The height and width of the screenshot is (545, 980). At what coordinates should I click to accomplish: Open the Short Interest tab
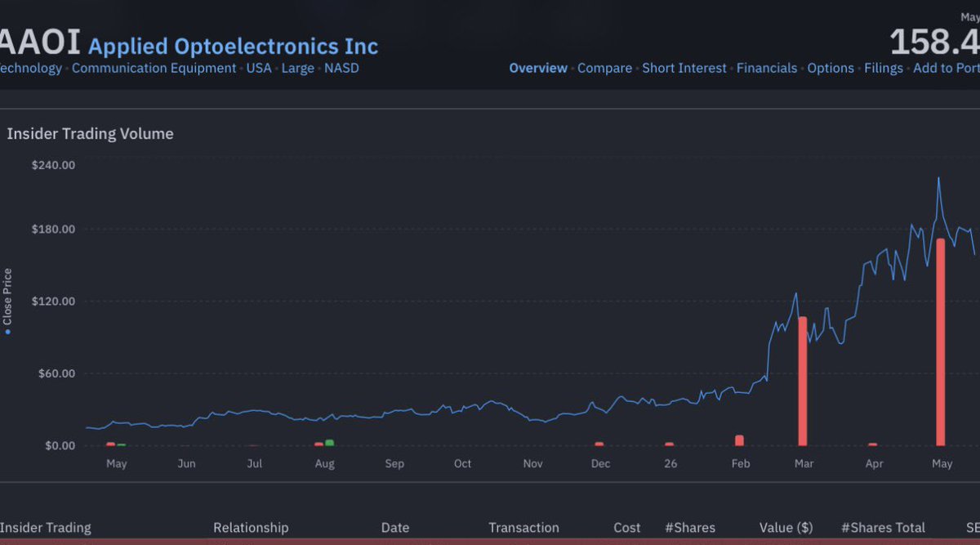click(684, 69)
